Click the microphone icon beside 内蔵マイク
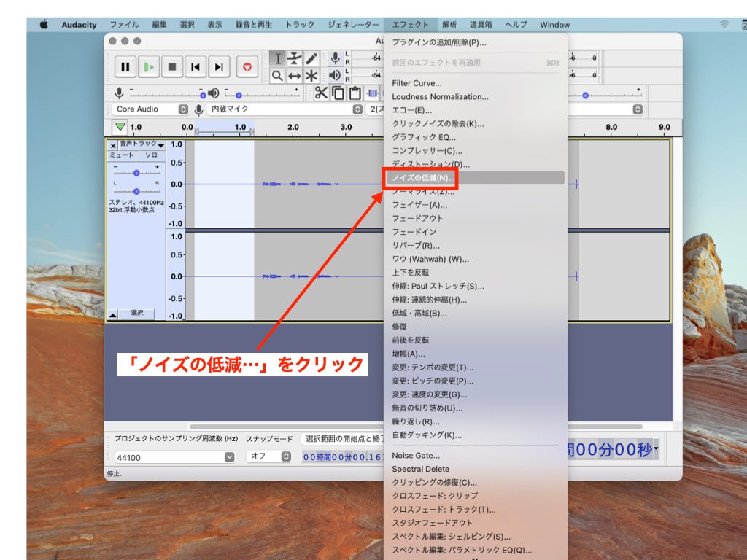 coord(198,109)
